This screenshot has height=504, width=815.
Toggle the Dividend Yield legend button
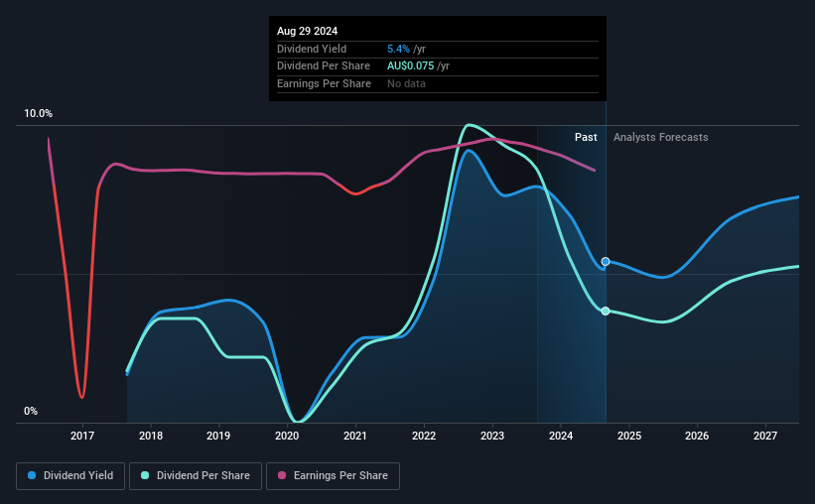pyautogui.click(x=70, y=476)
